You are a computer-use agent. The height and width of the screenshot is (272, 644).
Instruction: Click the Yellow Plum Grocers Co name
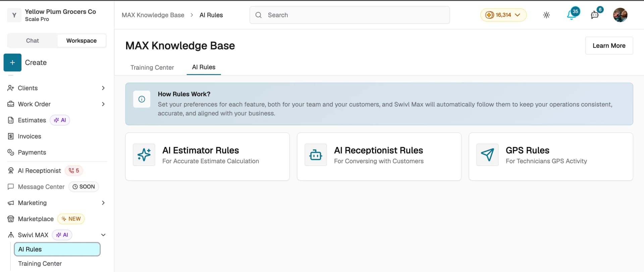[60, 12]
